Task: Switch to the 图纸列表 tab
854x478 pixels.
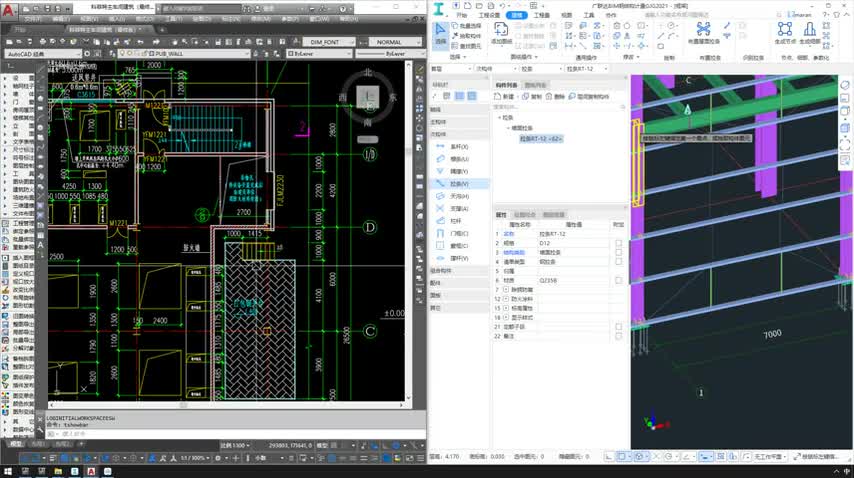Action: pos(536,86)
